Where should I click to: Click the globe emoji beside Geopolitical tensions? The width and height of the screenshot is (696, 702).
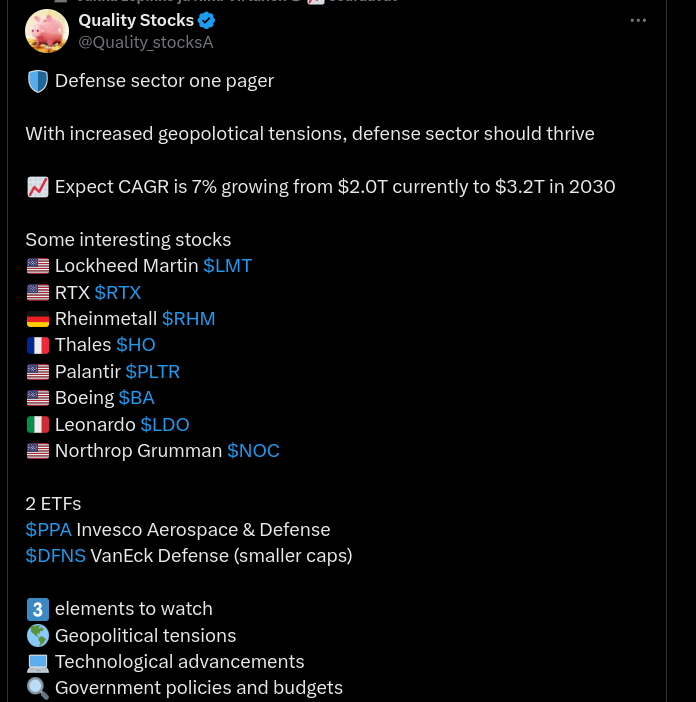tap(37, 636)
